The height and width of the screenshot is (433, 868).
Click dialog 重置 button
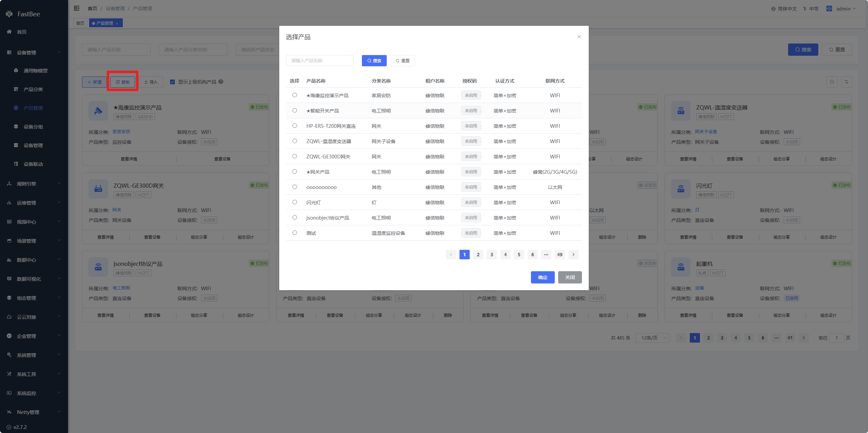click(x=402, y=60)
